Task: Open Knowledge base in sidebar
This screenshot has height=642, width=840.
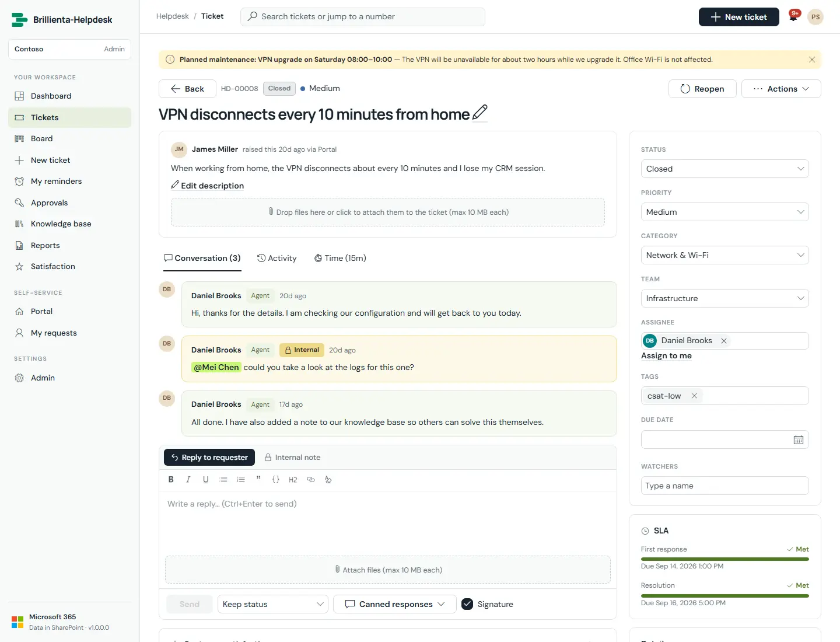Action: coord(69,224)
